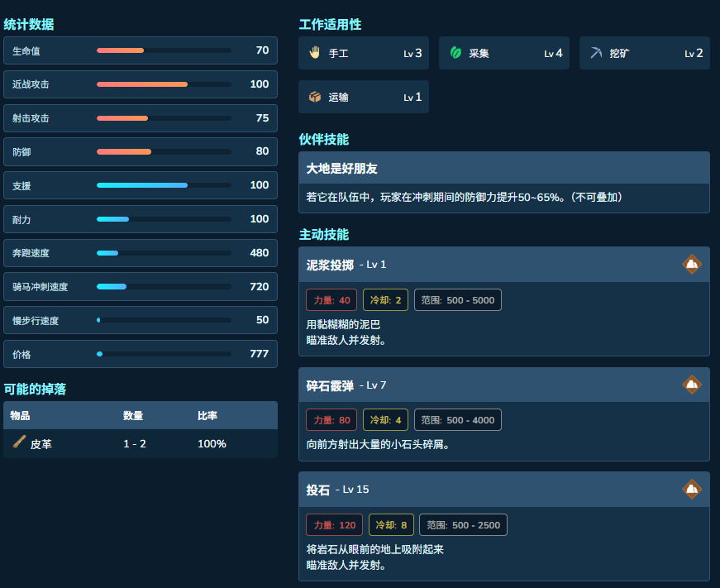Click the 生命值 progress bar

164,50
